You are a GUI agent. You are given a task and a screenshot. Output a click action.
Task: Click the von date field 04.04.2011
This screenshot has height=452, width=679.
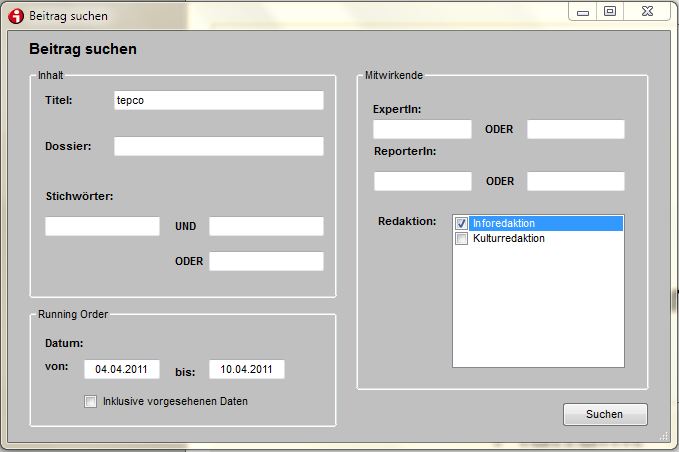122,369
